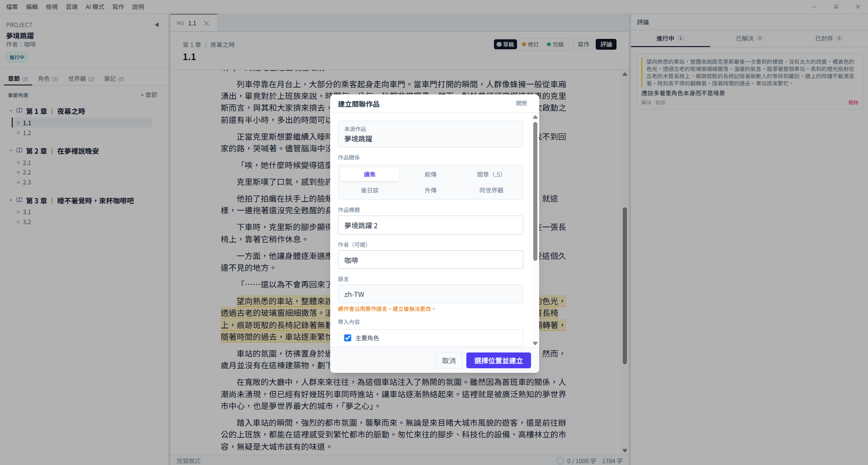Viewport: 868px width, 465px height.
Task: Click 取消 in the dialog
Action: [449, 361]
